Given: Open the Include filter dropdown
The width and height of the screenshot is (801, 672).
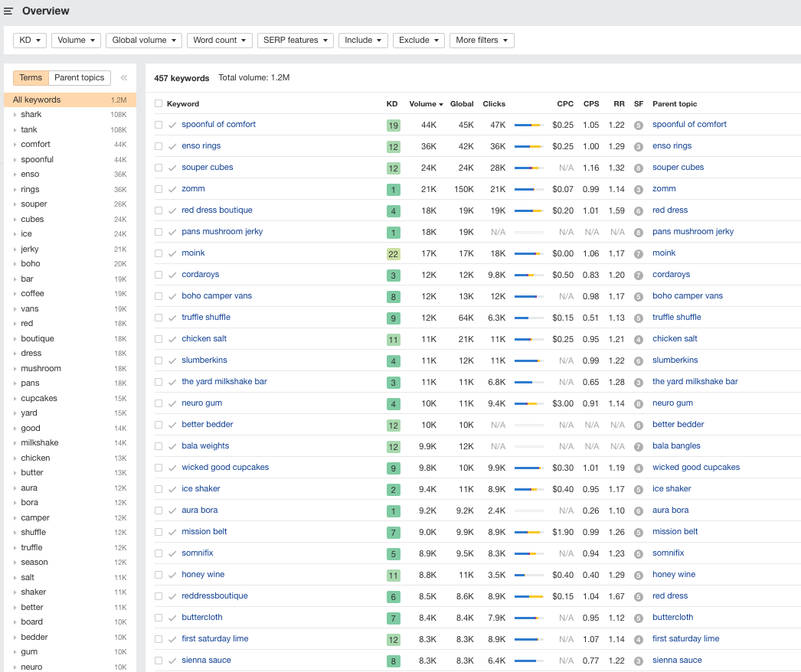Looking at the screenshot, I should pos(363,41).
